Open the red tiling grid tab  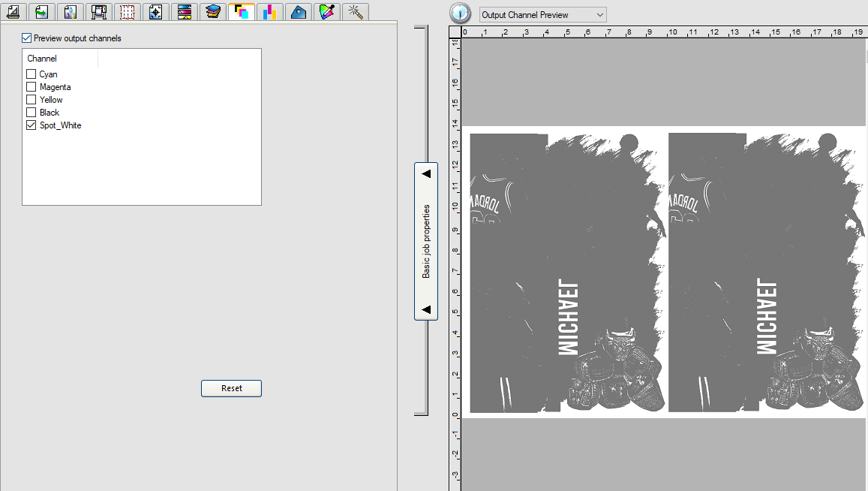coord(128,12)
